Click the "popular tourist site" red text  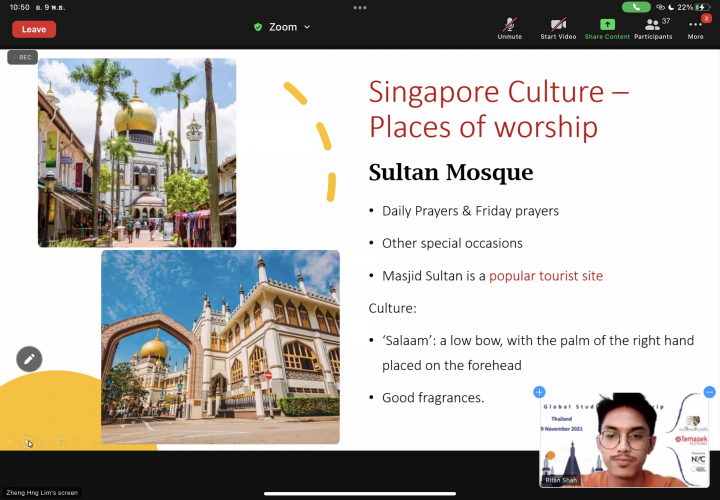[x=546, y=275]
